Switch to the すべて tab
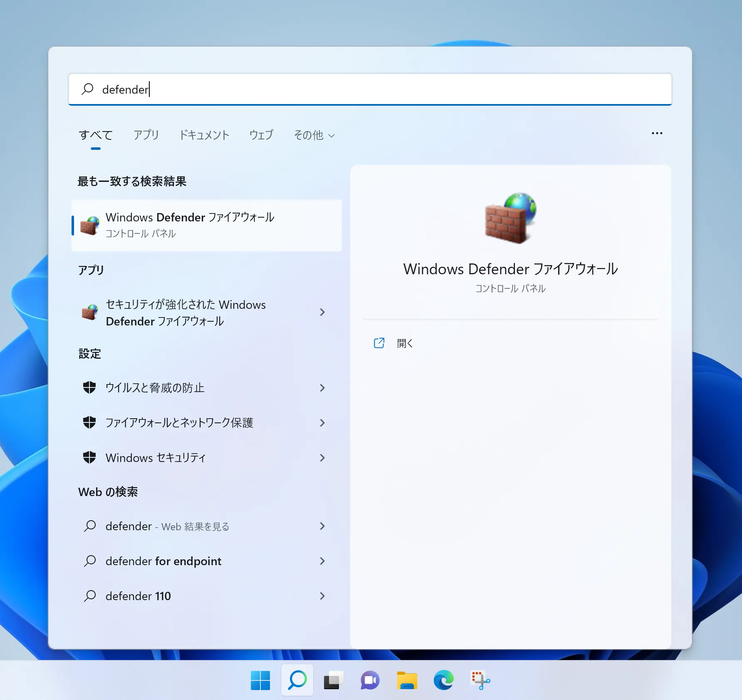Viewport: 742px width, 700px height. [x=96, y=135]
